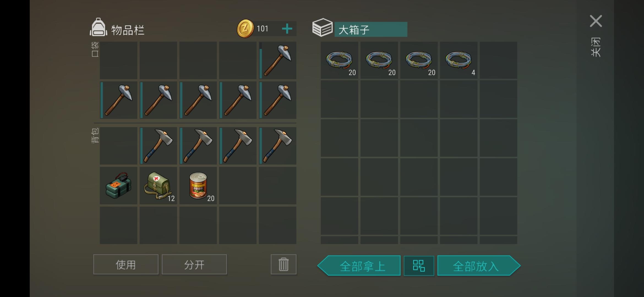
Task: Select the first wire coil stack in chest
Action: click(339, 60)
